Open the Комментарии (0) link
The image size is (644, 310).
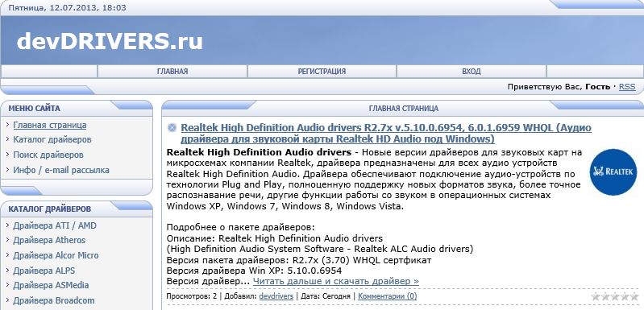pyautogui.click(x=388, y=296)
